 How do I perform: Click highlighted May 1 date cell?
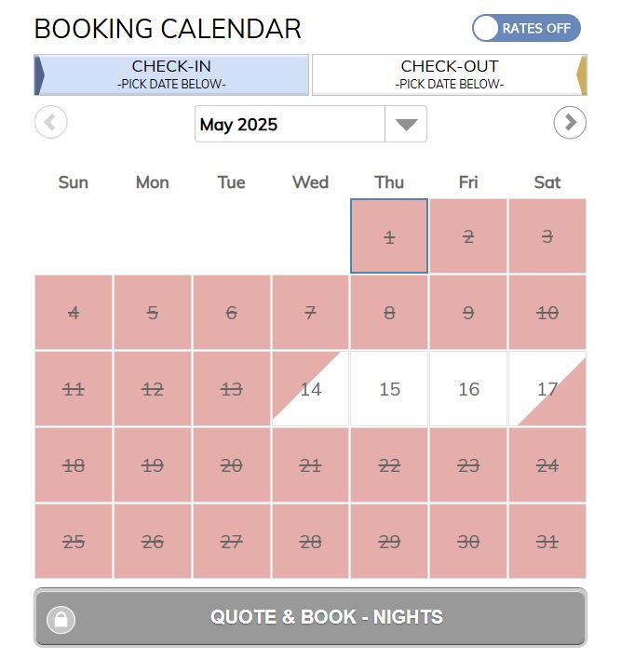(x=389, y=236)
